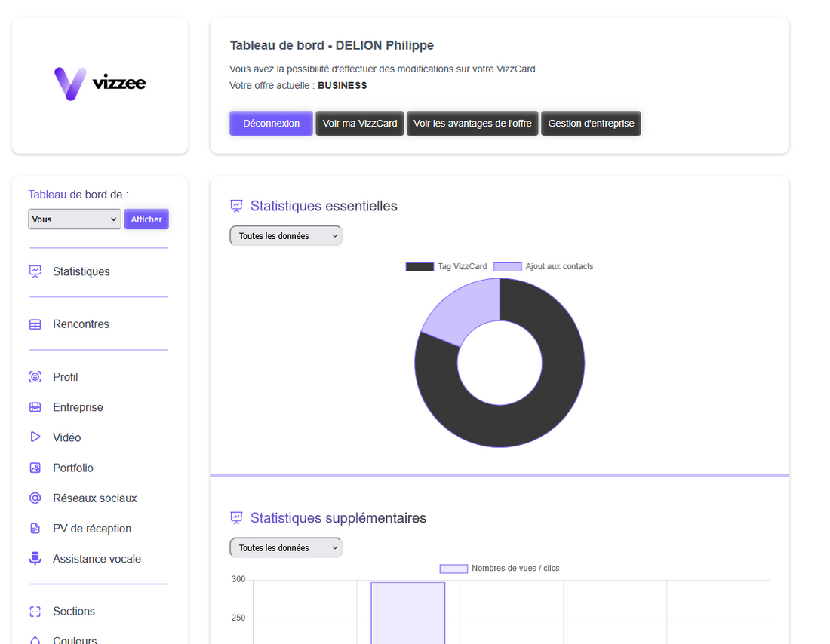Open the 'Vous' dashboard user dropdown
This screenshot has width=830, height=644.
pyautogui.click(x=75, y=219)
